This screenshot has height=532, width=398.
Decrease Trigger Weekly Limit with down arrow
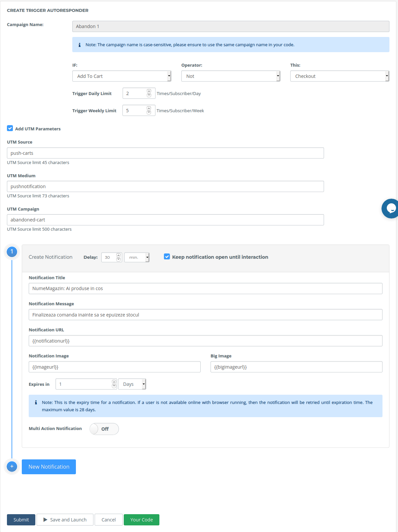point(149,113)
